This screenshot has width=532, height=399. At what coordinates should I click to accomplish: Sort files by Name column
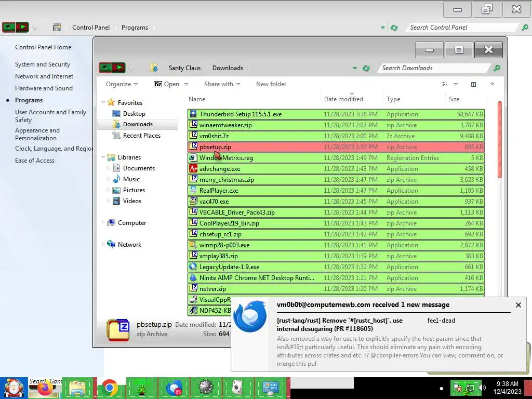tap(254, 99)
